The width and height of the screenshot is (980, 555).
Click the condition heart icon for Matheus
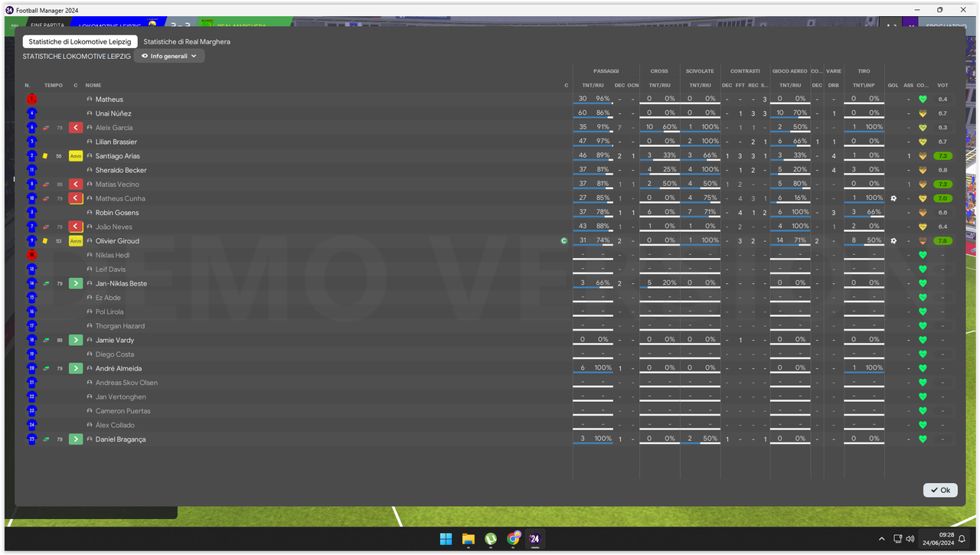click(x=923, y=100)
